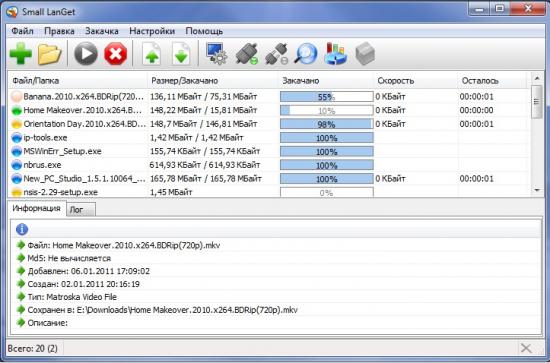This screenshot has width=550, height=363.
Task: Click blue status icon beside ip-tools.exe
Action: click(17, 137)
